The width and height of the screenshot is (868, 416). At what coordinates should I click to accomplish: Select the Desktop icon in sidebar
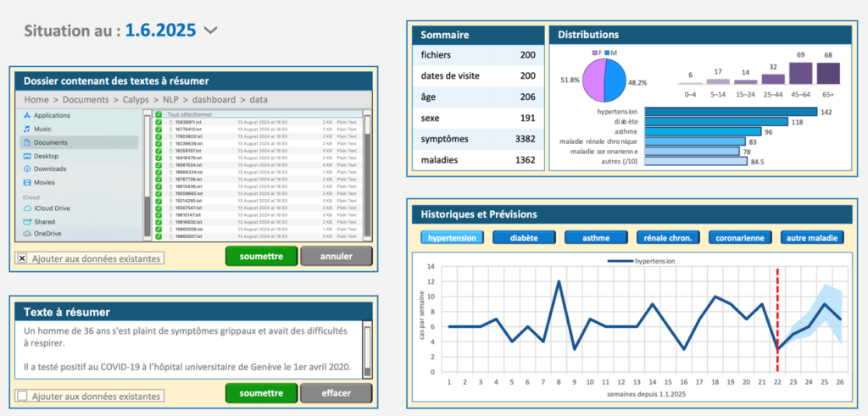click(27, 156)
